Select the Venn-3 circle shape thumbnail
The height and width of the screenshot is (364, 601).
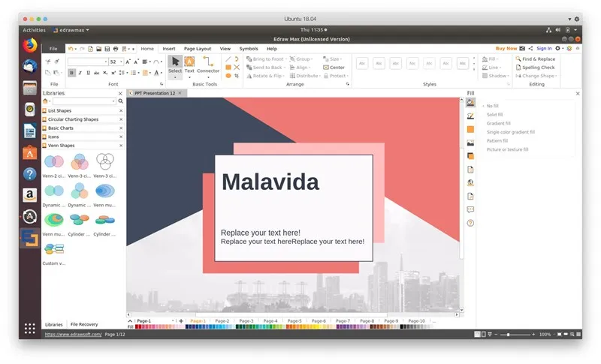coord(80,162)
